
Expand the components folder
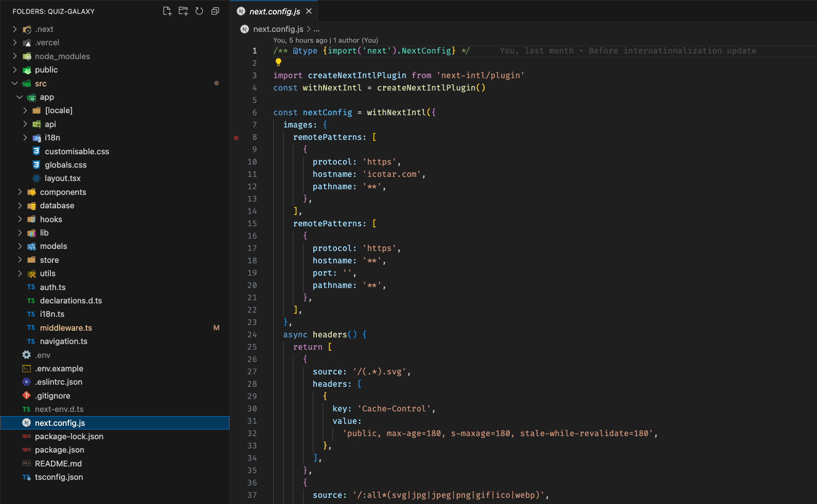click(20, 192)
